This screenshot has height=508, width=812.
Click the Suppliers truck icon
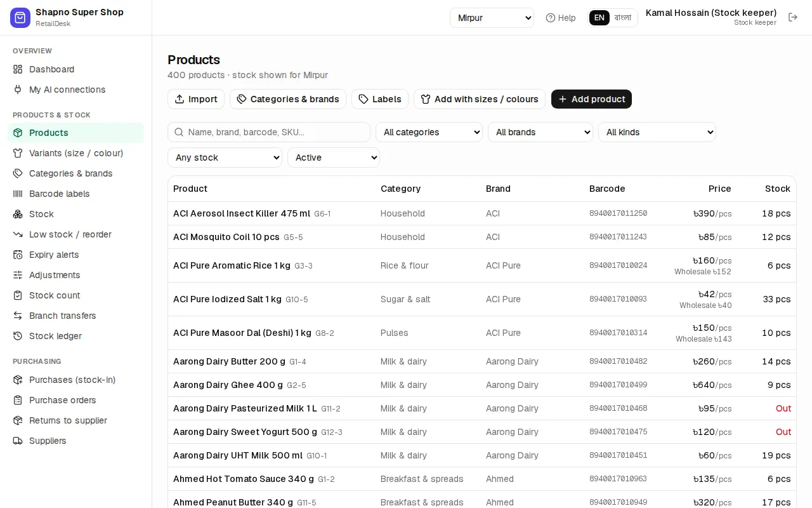click(18, 441)
